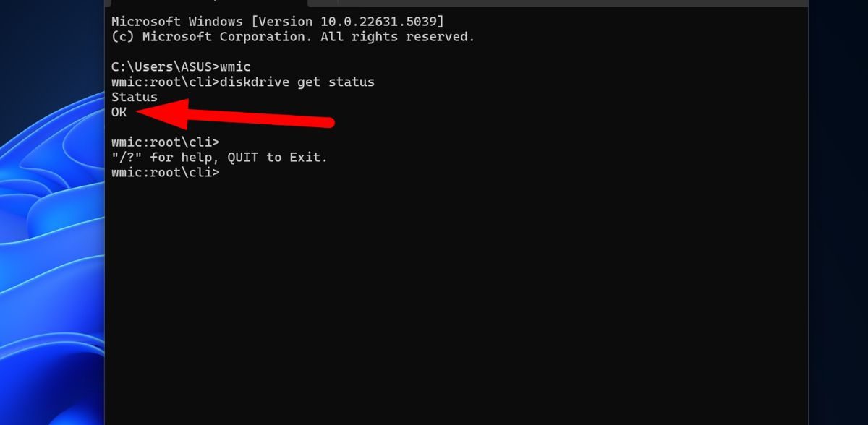Click the dark desktop area right of terminal
This screenshot has height=425, width=868.
point(838,217)
